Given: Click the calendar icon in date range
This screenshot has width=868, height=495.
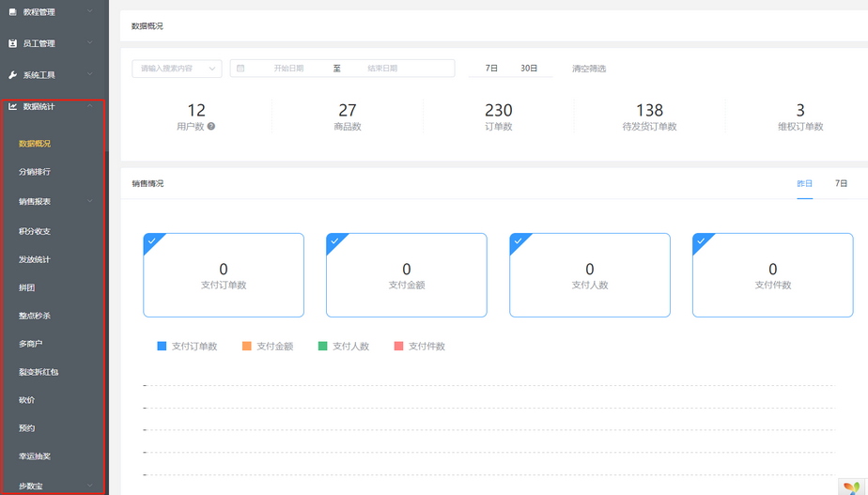Looking at the screenshot, I should [x=240, y=69].
